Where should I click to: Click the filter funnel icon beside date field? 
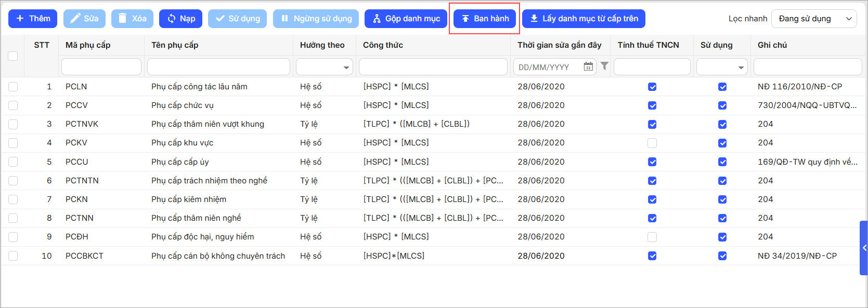coord(604,66)
